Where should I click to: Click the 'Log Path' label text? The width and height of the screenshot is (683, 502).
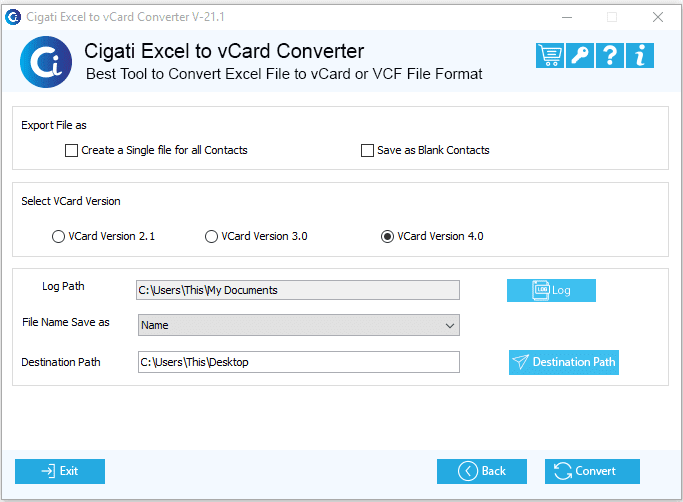(63, 286)
